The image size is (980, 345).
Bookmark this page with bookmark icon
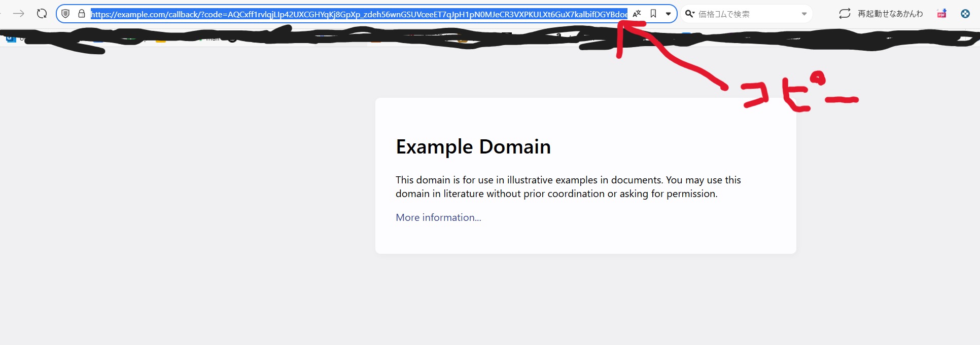[653, 14]
